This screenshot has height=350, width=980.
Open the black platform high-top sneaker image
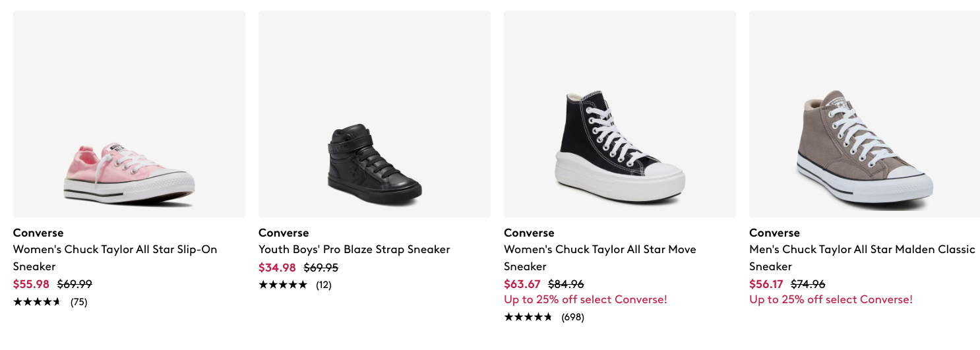[619, 114]
